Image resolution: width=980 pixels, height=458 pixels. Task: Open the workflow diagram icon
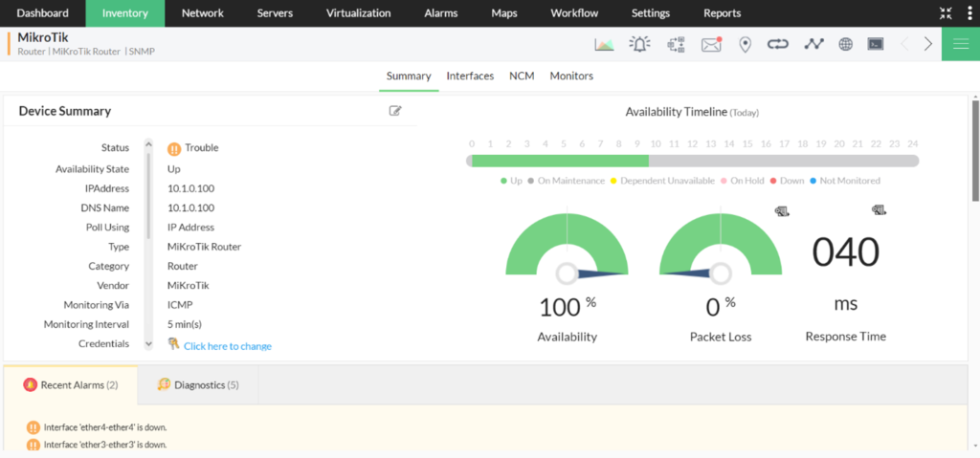pyautogui.click(x=676, y=44)
